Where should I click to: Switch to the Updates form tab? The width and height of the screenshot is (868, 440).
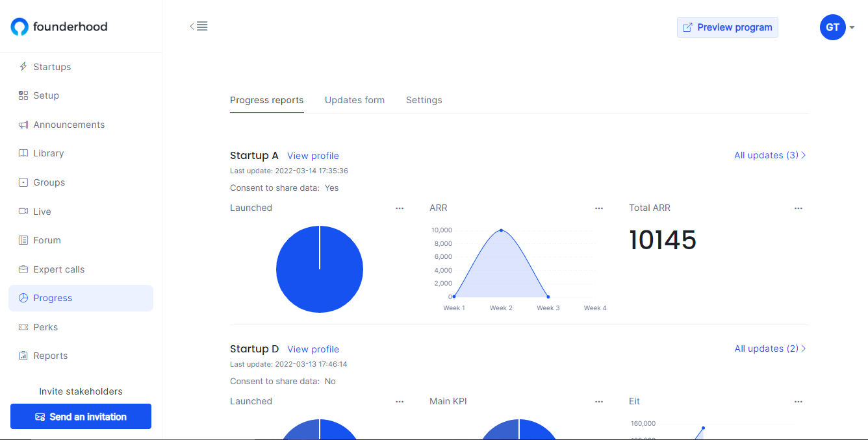point(355,100)
